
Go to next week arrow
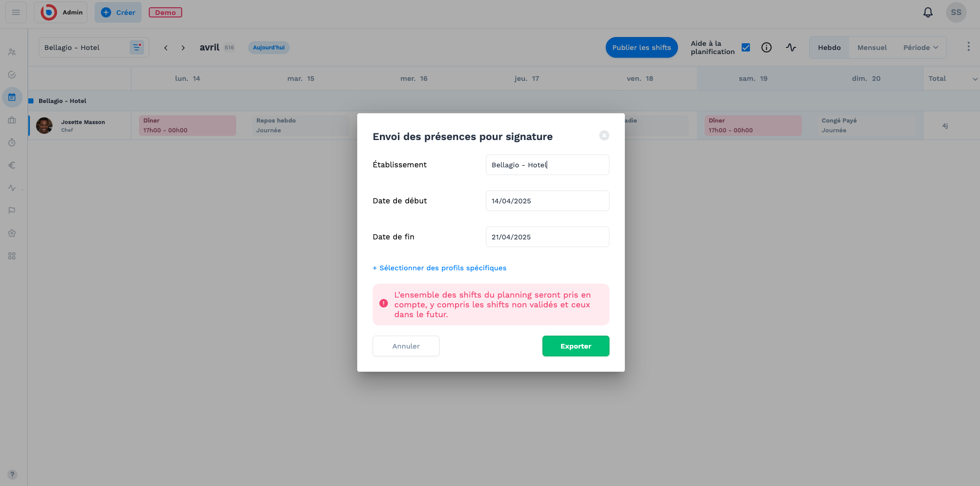tap(183, 47)
